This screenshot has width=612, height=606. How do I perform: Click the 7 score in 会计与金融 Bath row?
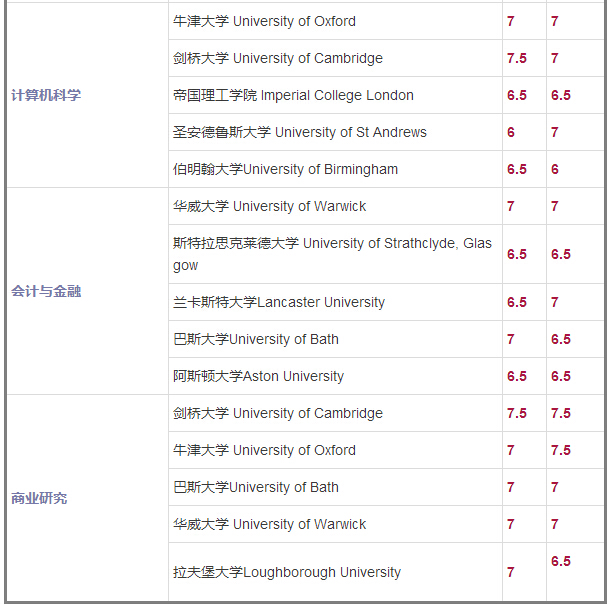coord(511,339)
